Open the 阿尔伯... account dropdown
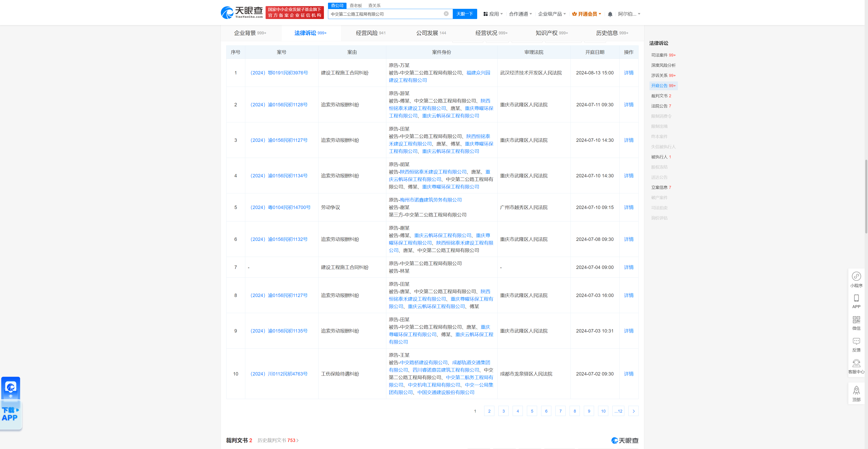 coord(629,14)
